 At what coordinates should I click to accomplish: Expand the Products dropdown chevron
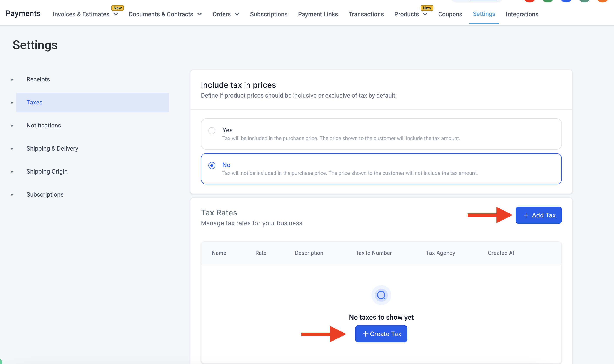coord(425,14)
